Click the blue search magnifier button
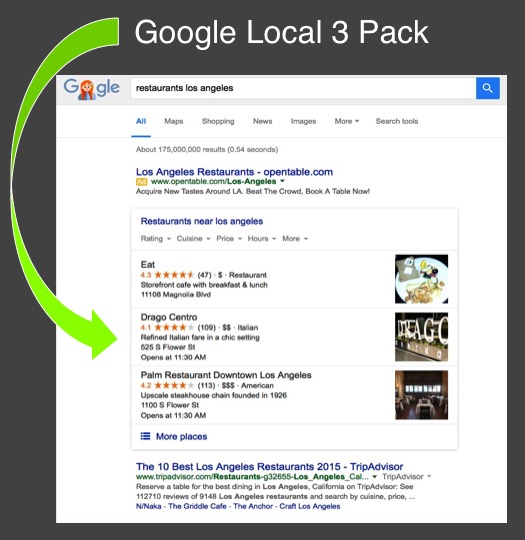 tap(487, 88)
